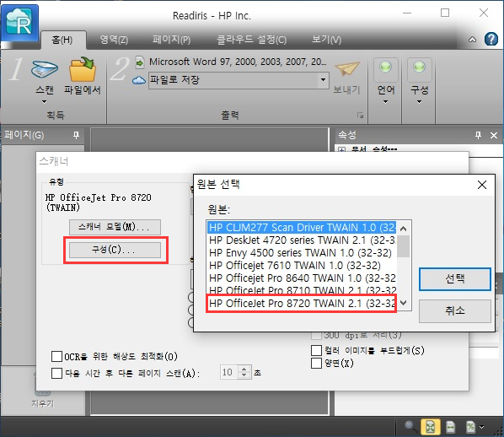Click the magnifier zoom icon in status bar
Viewport: 504px width, 437px height.
coord(410,426)
